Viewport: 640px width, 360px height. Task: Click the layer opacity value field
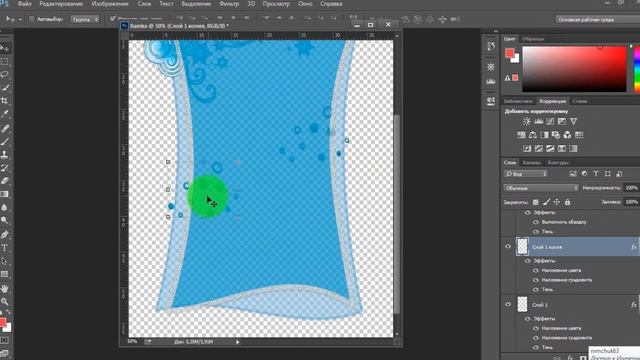[x=631, y=188]
